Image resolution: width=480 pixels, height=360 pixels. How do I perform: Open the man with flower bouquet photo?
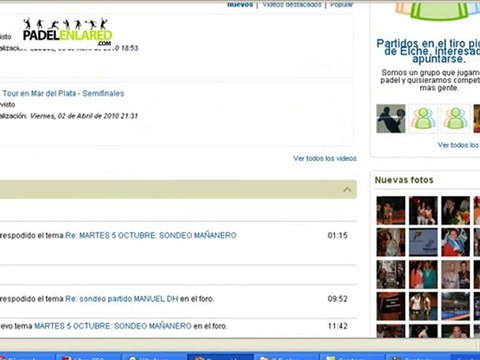click(455, 210)
